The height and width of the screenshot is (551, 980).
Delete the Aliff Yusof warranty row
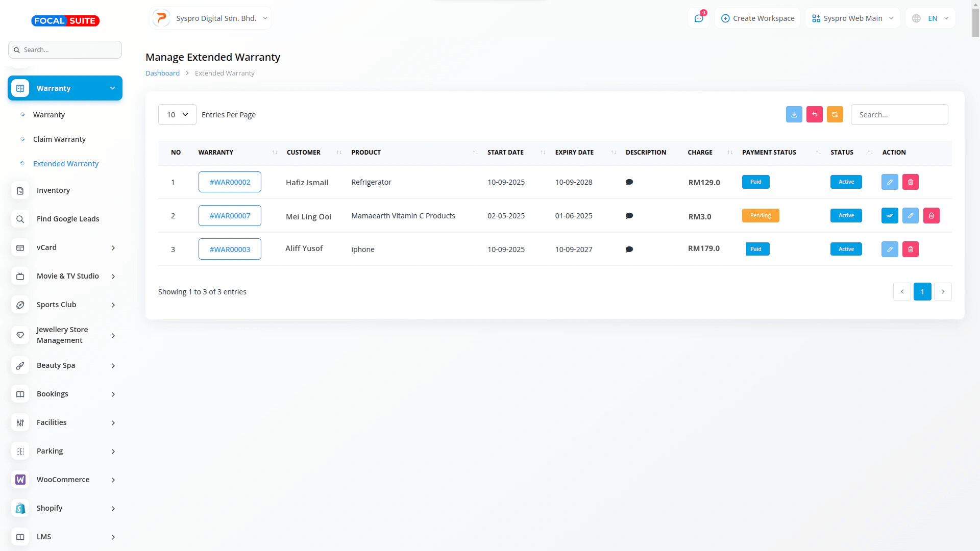click(910, 249)
